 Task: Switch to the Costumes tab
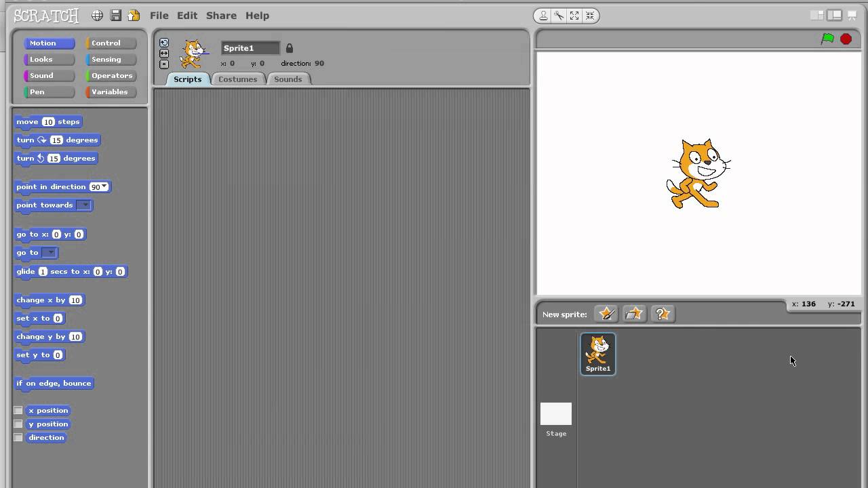[237, 79]
